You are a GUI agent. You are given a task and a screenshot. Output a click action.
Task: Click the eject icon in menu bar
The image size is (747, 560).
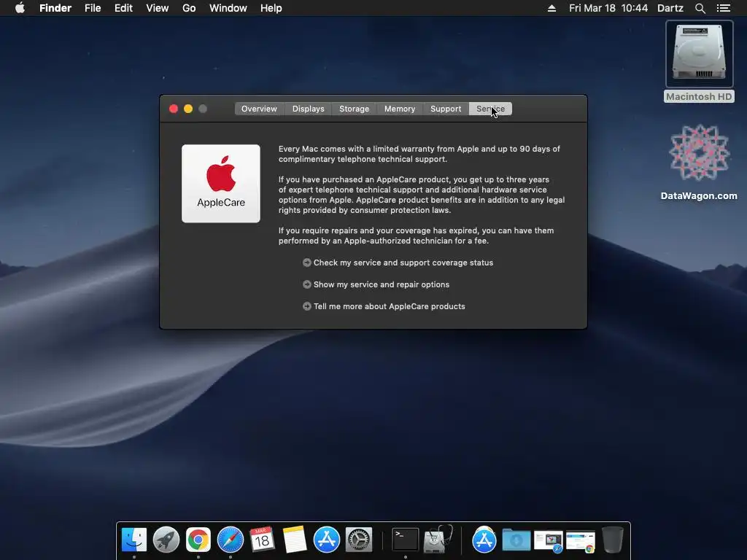coord(551,8)
